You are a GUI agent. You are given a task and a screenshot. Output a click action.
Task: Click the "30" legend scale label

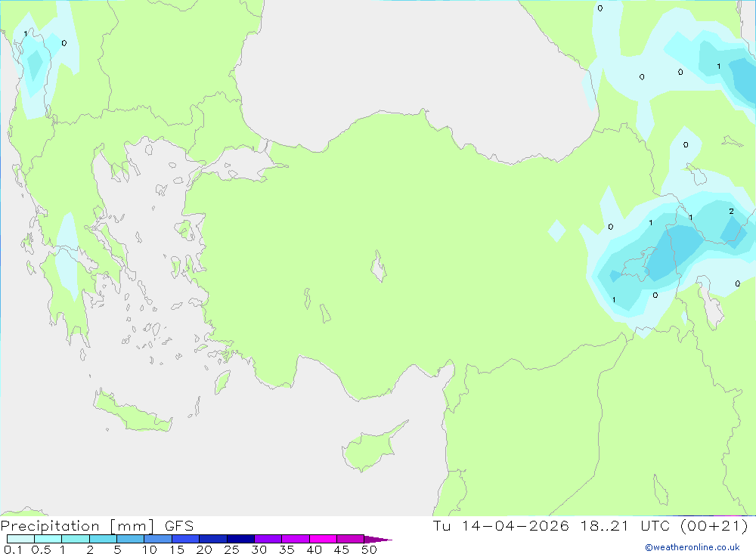(259, 549)
